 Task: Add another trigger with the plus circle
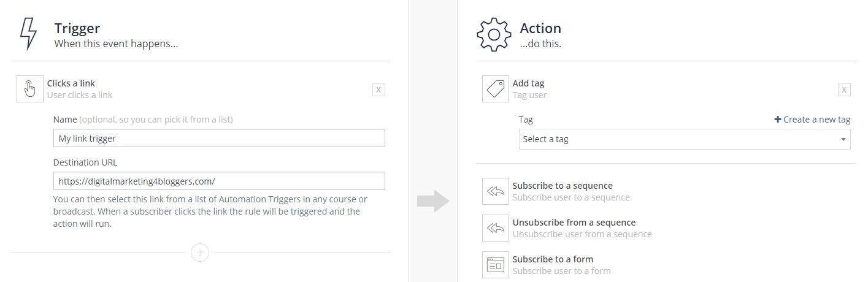[x=200, y=253]
